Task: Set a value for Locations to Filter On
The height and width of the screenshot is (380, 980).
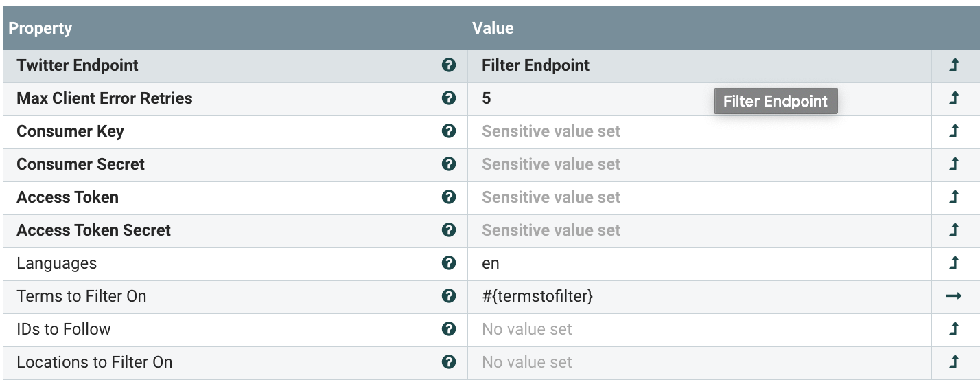Action: 527,362
